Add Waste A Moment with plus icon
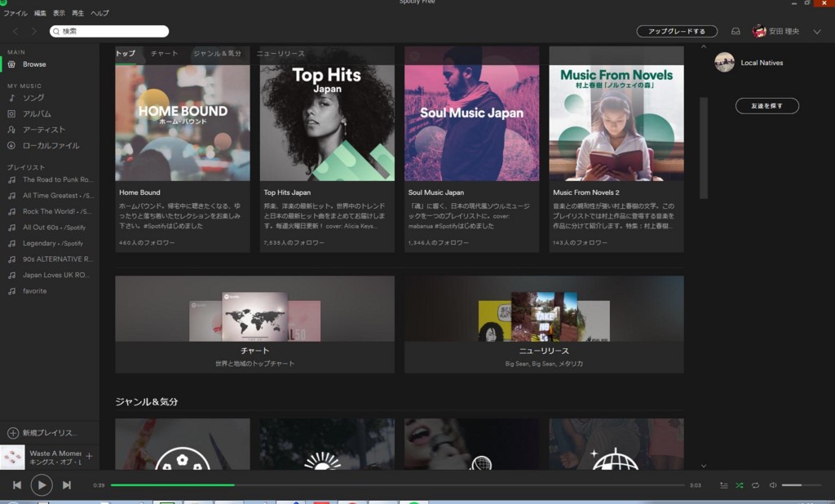Screen dimensions: 835x504 point(89,456)
